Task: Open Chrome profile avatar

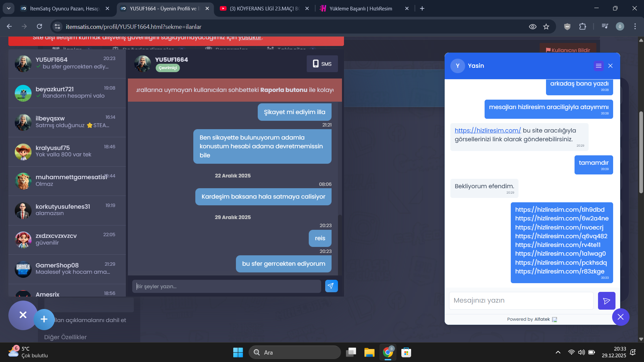Action: click(x=620, y=27)
